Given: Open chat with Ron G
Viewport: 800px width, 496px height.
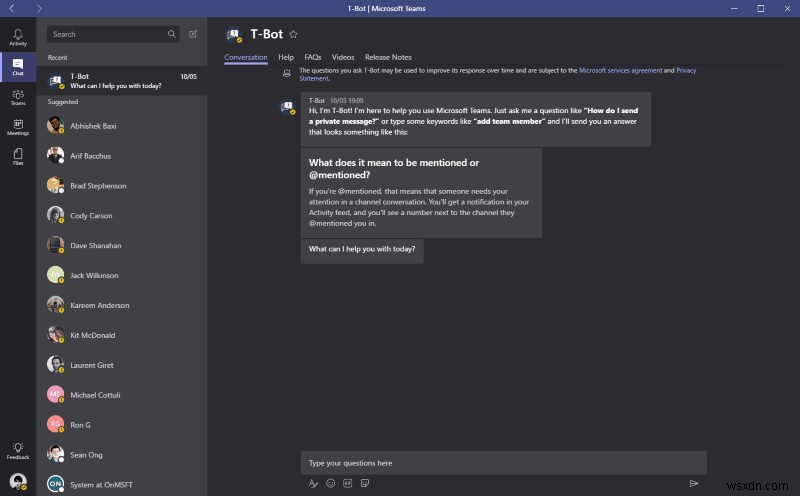Looking at the screenshot, I should click(122, 425).
